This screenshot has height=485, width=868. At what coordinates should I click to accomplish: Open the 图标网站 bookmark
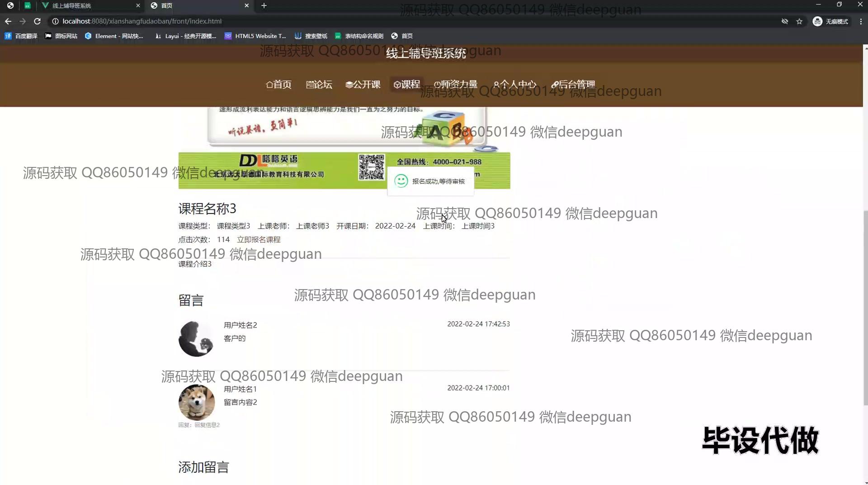tap(61, 36)
